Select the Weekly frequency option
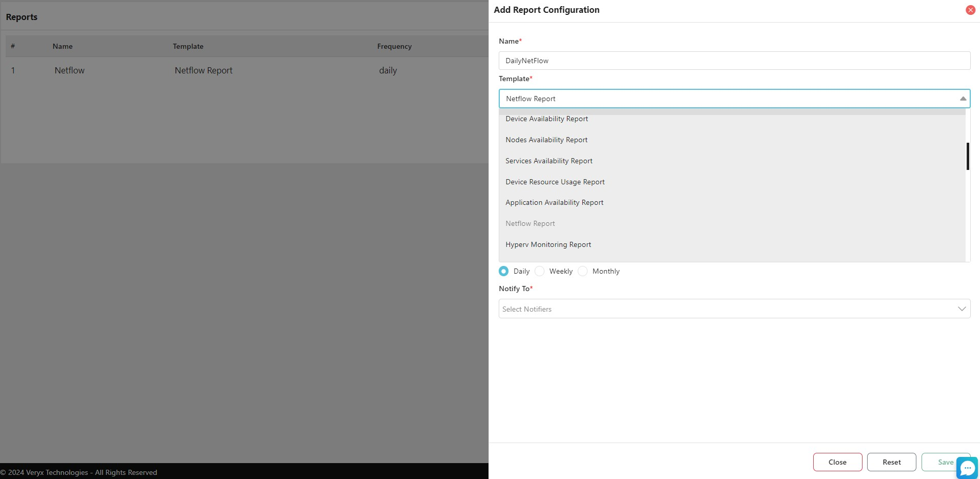Screen dimensions: 980x479 (x=540, y=271)
